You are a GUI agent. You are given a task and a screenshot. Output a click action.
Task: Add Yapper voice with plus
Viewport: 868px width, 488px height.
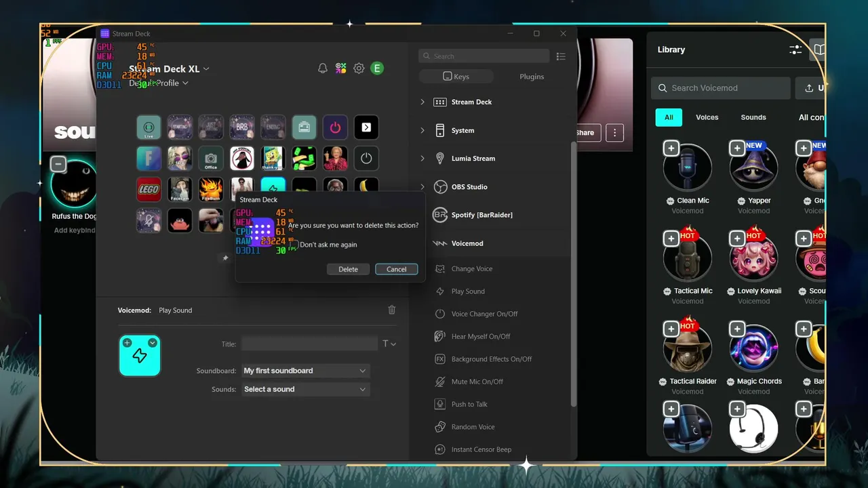click(737, 148)
